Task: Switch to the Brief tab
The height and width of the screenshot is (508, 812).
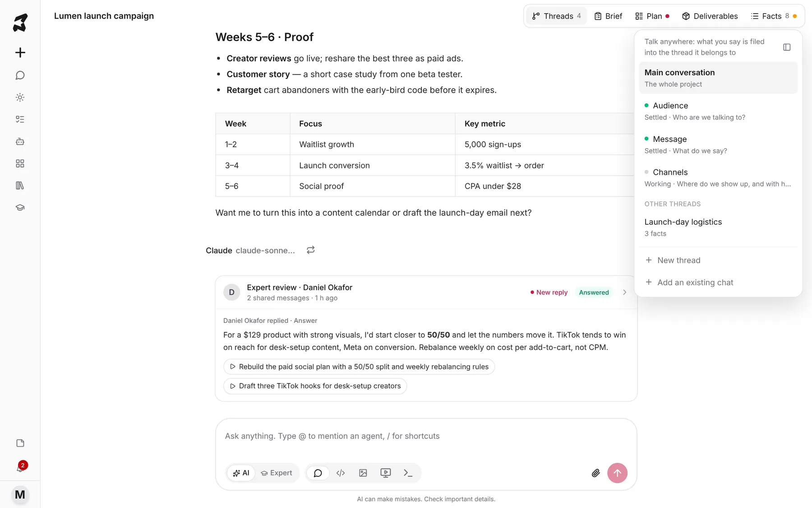Action: pyautogui.click(x=608, y=16)
